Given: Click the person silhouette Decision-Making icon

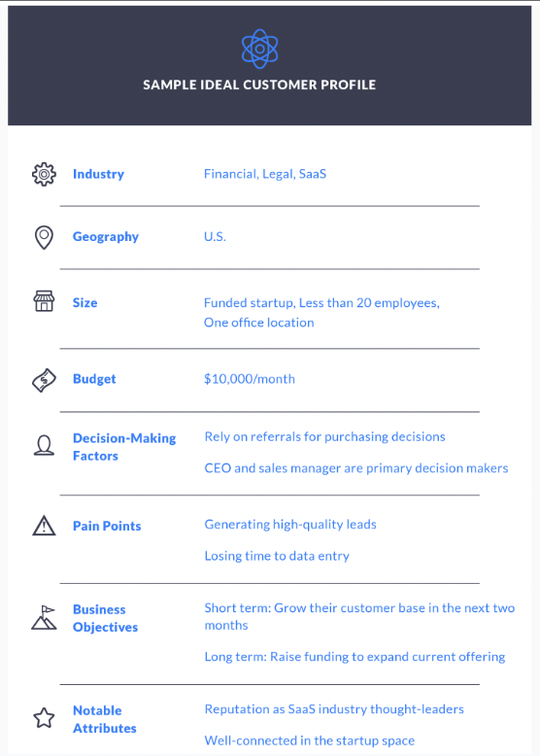Looking at the screenshot, I should coord(44,445).
